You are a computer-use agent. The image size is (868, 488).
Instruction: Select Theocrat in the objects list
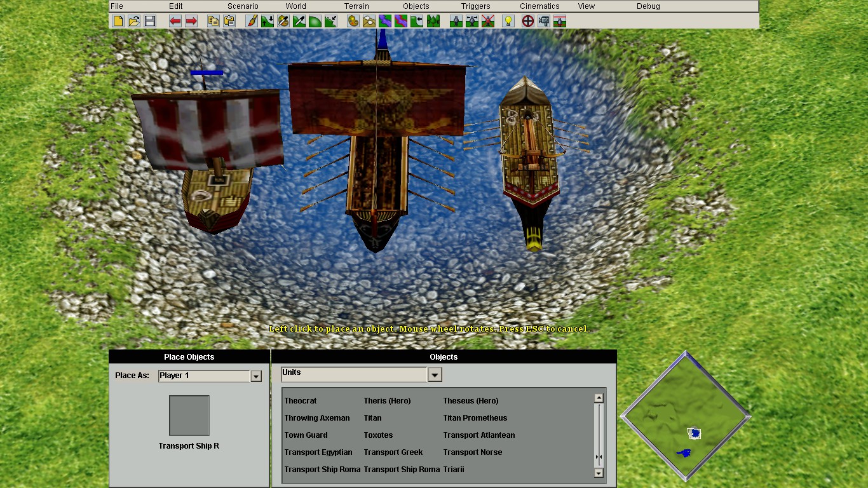(301, 401)
